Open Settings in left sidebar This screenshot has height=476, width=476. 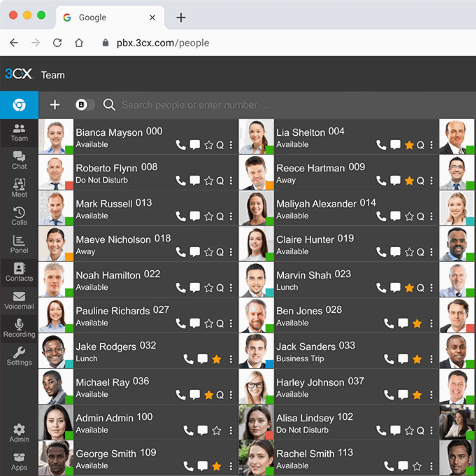click(19, 357)
